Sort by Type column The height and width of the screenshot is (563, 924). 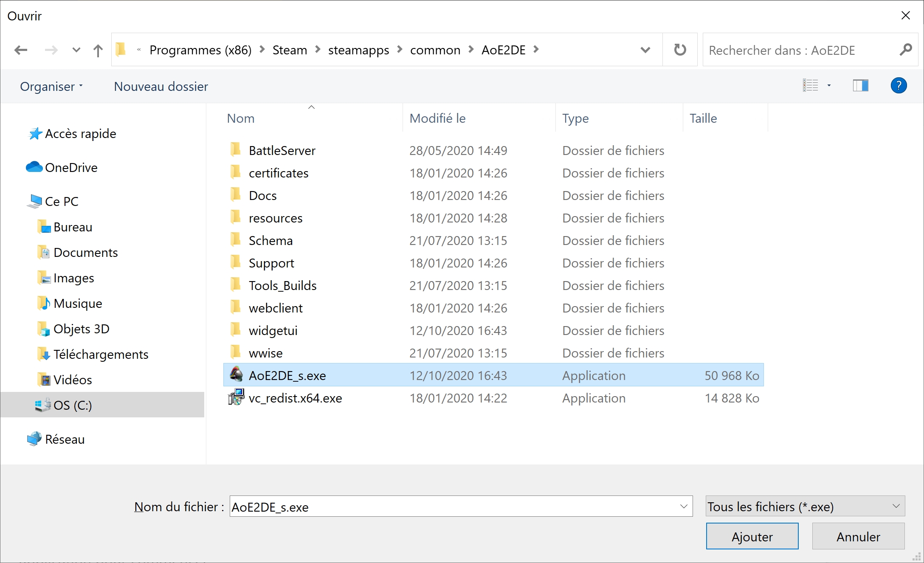coord(619,118)
